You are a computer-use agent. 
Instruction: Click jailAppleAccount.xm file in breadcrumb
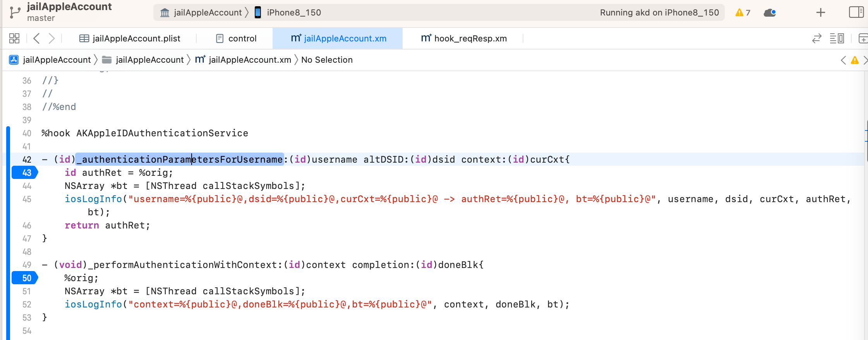(243, 60)
